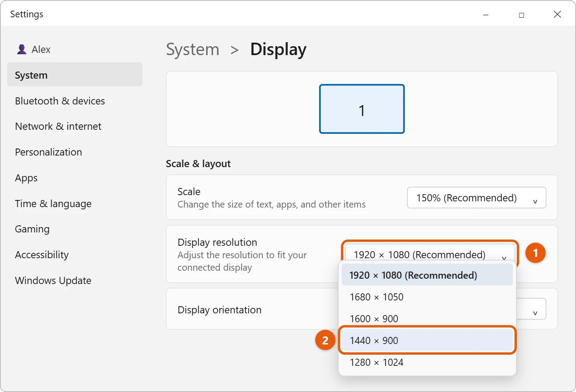576x392 pixels.
Task: Click the System breadcrumb link
Action: 193,49
